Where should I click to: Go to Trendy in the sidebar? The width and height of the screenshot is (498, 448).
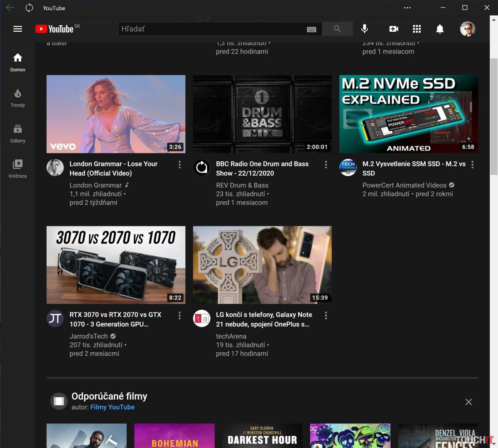click(17, 98)
